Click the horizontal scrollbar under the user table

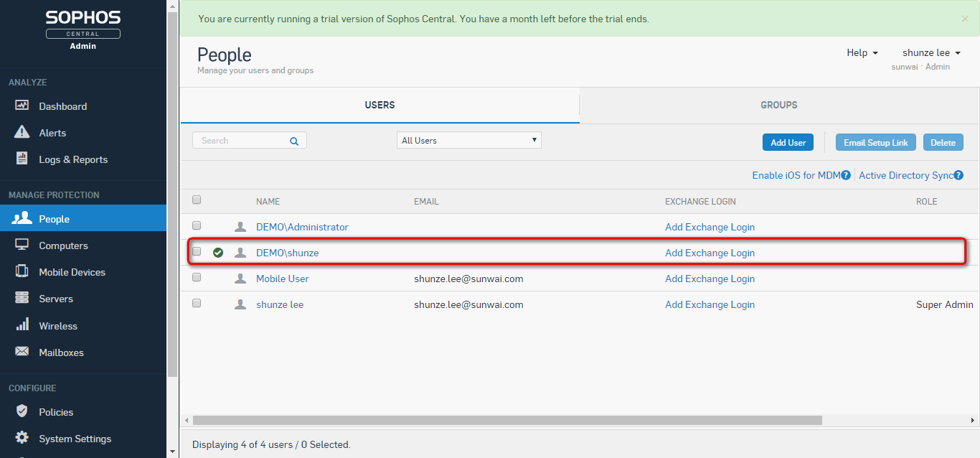click(507, 420)
